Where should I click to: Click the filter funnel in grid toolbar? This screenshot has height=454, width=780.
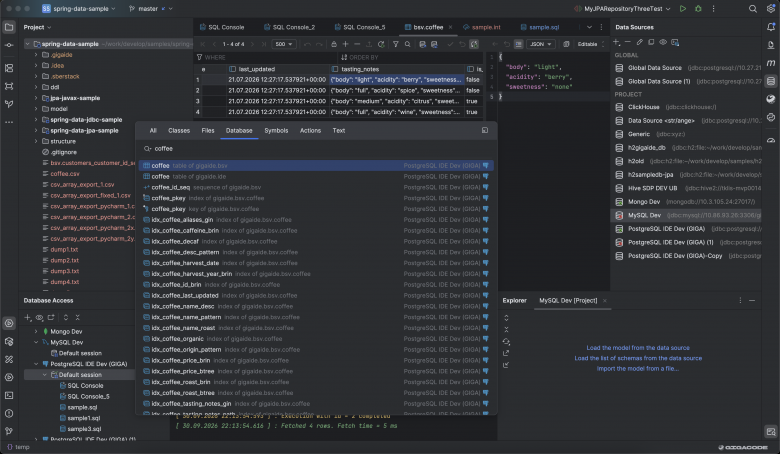pos(395,44)
